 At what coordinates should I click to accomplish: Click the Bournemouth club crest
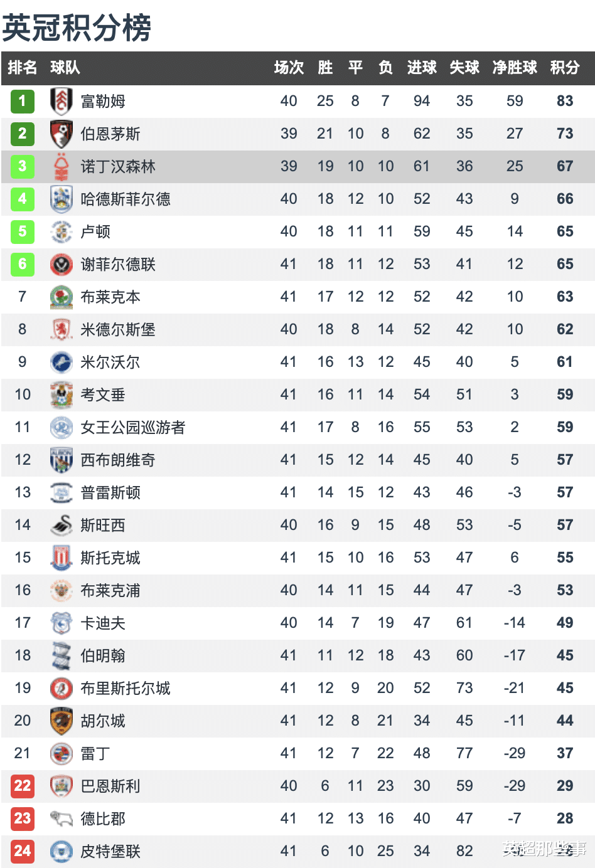point(61,134)
